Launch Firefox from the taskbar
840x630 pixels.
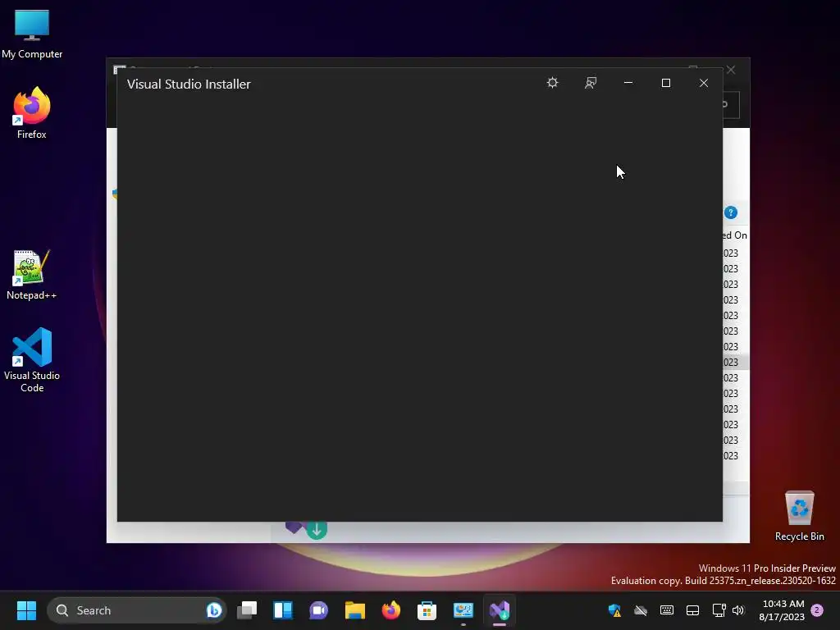(391, 610)
